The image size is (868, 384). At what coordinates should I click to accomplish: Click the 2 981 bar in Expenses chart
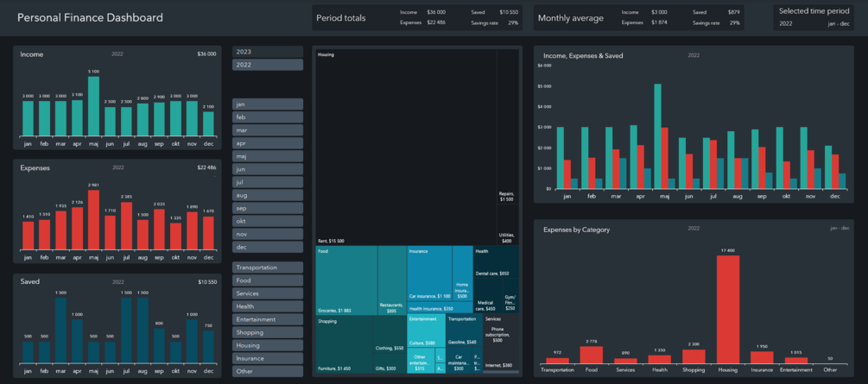click(x=93, y=220)
